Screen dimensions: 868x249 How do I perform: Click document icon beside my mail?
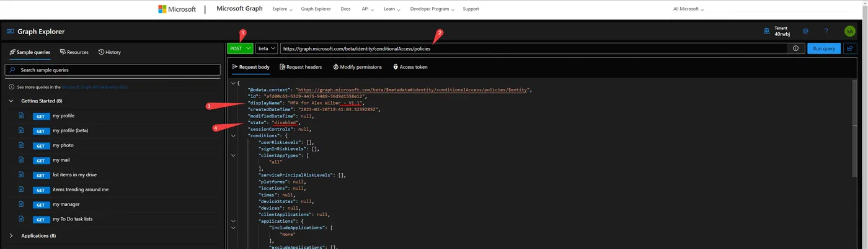point(21,160)
